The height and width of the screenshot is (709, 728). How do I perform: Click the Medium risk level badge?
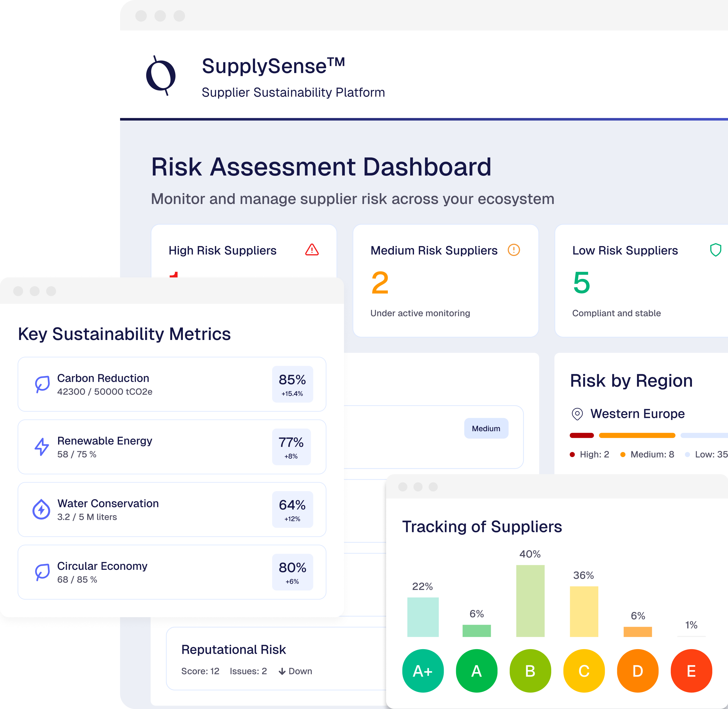point(486,429)
